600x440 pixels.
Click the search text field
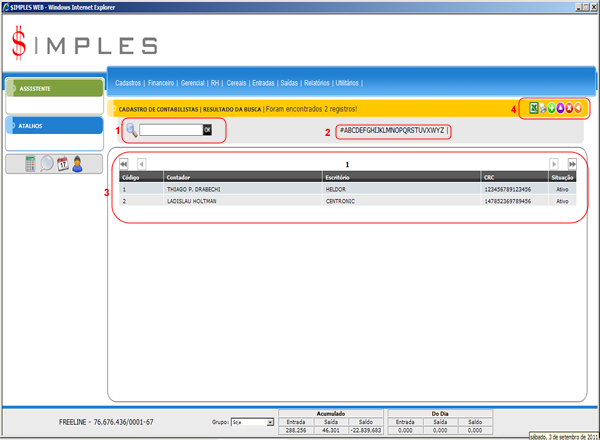pos(170,130)
